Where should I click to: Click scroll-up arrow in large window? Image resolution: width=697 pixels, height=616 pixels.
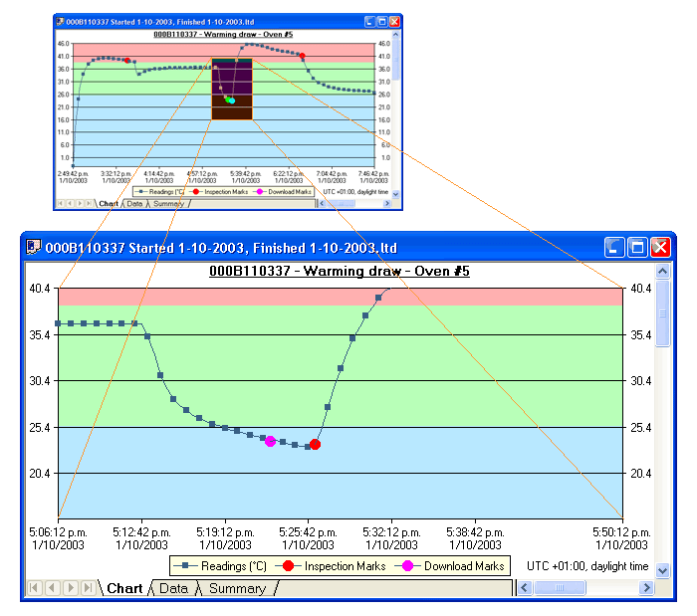click(662, 271)
